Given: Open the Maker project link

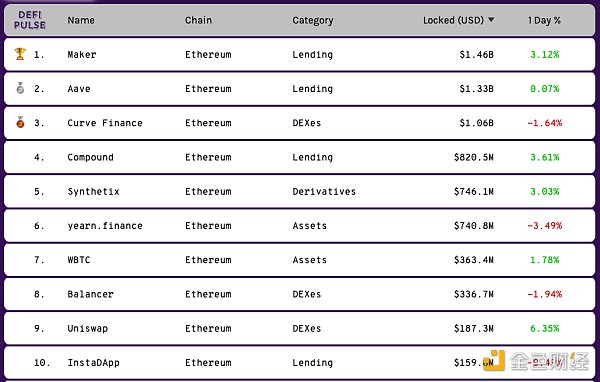Looking at the screenshot, I should (x=82, y=55).
